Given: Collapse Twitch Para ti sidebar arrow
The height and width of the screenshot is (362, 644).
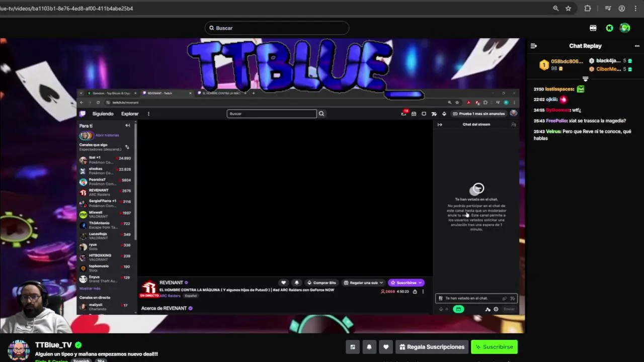Looking at the screenshot, I should point(128,125).
